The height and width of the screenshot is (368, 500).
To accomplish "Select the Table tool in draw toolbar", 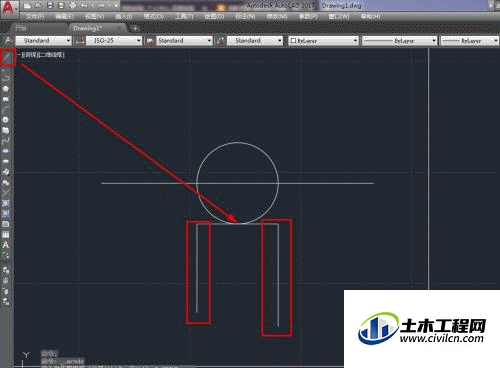I will tap(6, 235).
